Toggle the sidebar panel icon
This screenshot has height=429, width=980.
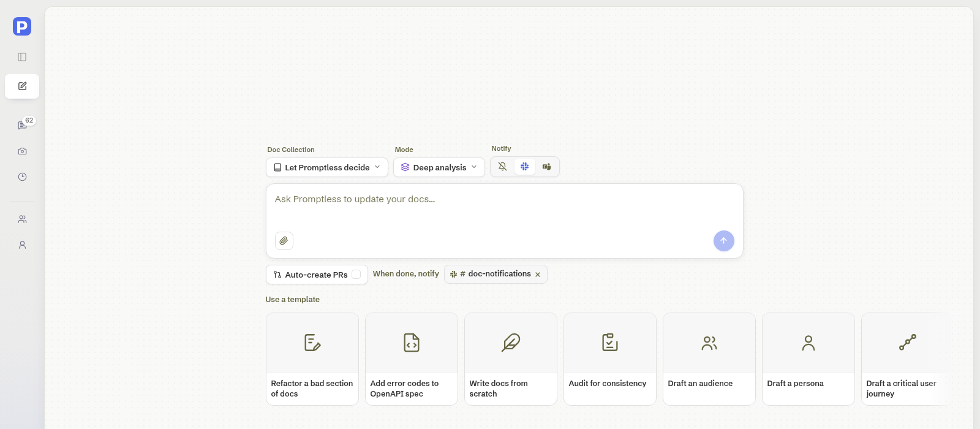pyautogui.click(x=22, y=57)
